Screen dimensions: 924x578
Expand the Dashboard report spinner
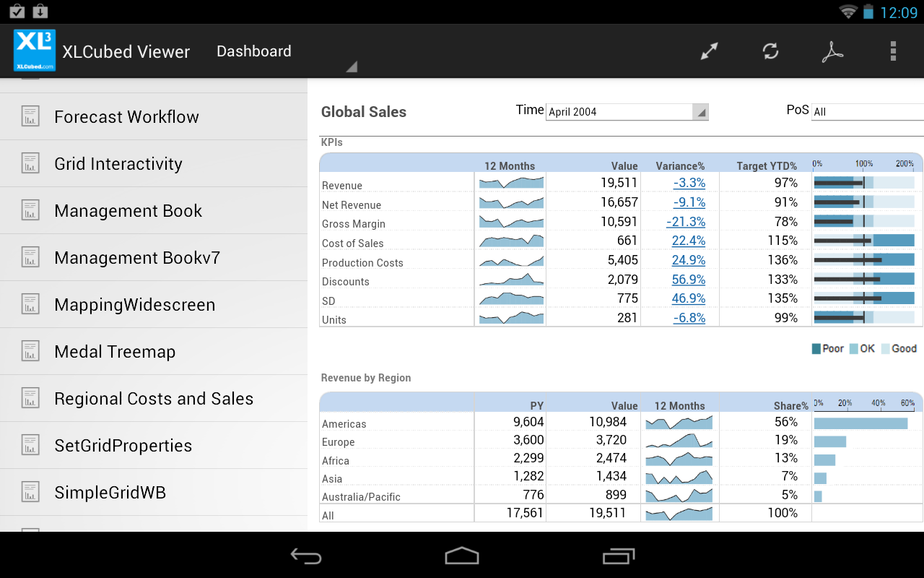pyautogui.click(x=352, y=66)
